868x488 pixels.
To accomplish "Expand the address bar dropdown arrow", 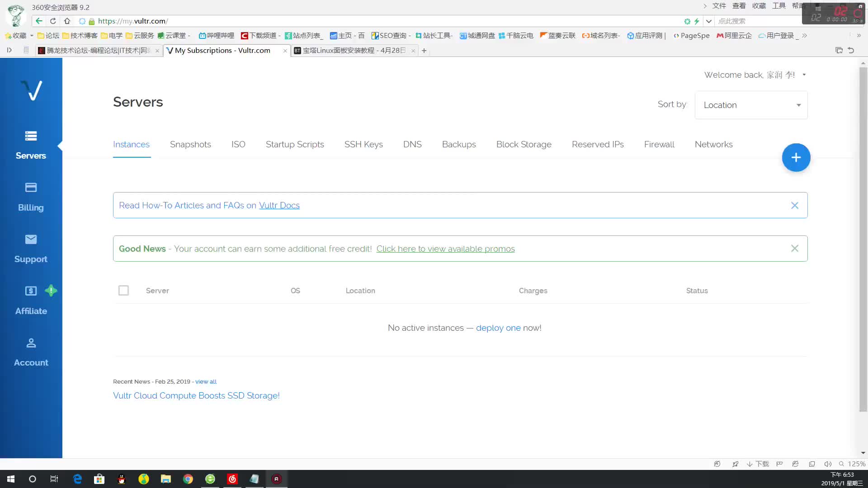I will (x=709, y=21).
